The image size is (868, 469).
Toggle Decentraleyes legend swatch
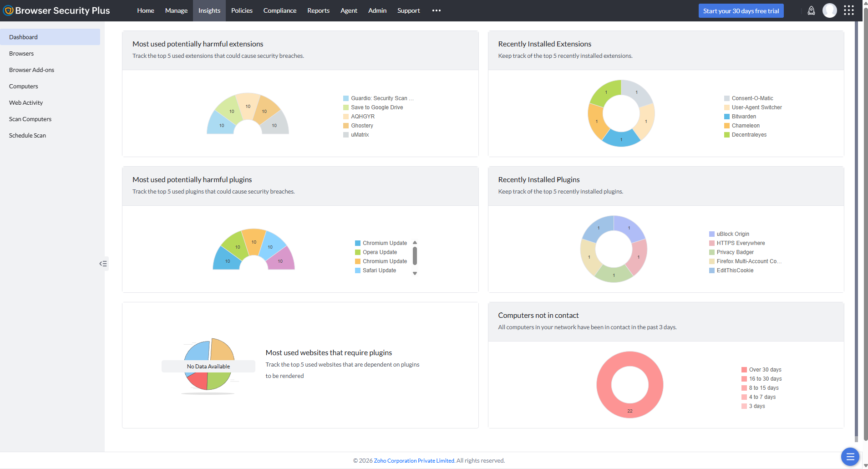pyautogui.click(x=727, y=135)
